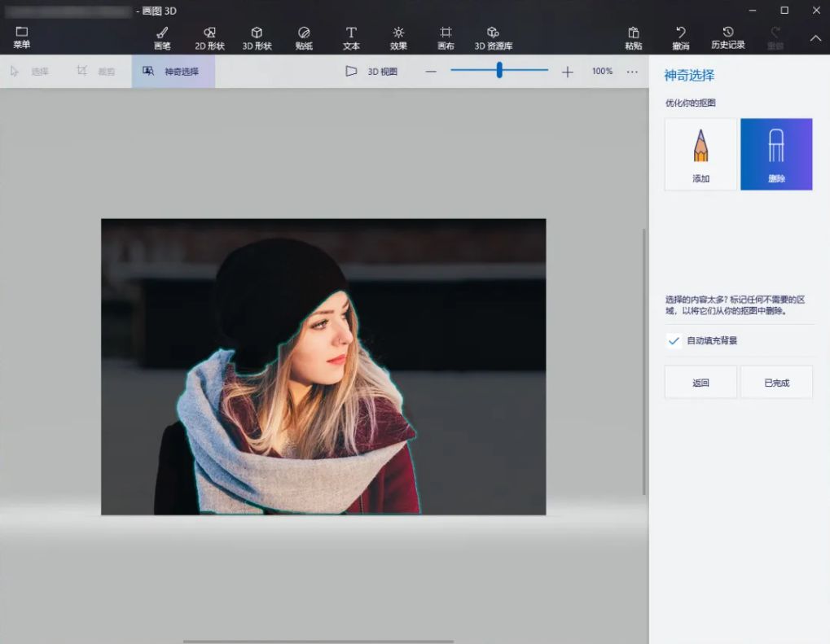
Task: Open the 画布 canvas settings
Action: tap(446, 38)
